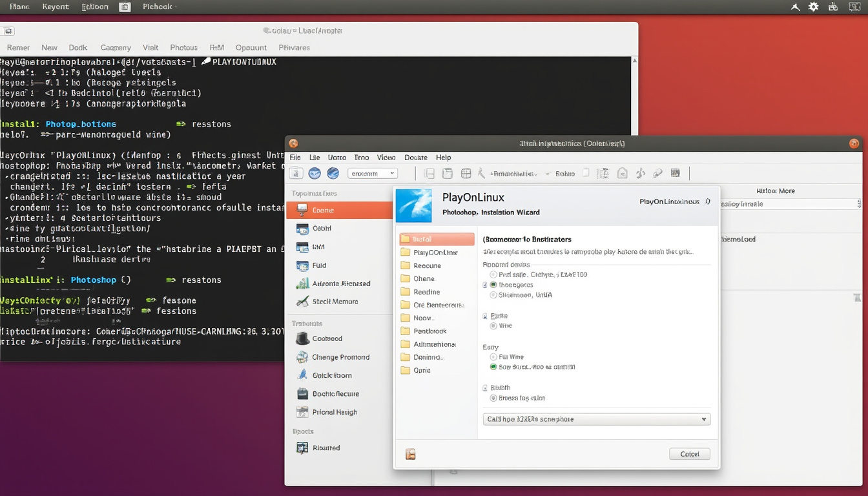Select the Broesa fog radio option
Viewport: 868px width, 496px height.
[494, 398]
